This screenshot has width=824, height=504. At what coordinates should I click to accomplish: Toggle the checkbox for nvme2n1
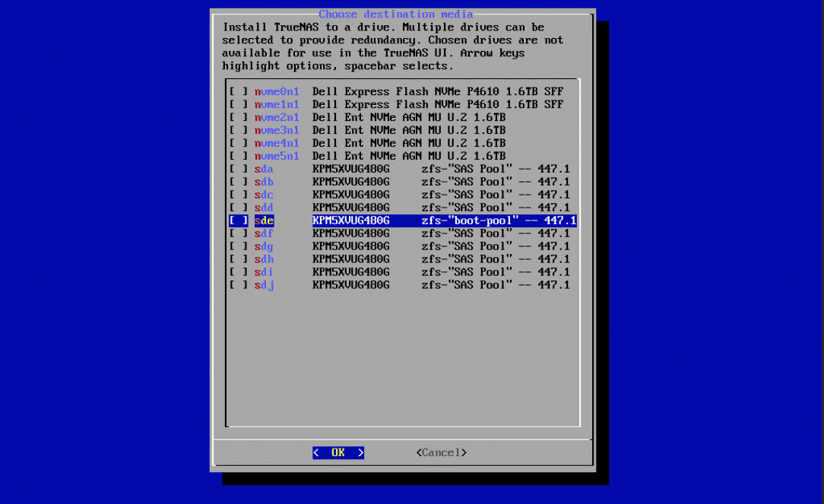pos(238,117)
